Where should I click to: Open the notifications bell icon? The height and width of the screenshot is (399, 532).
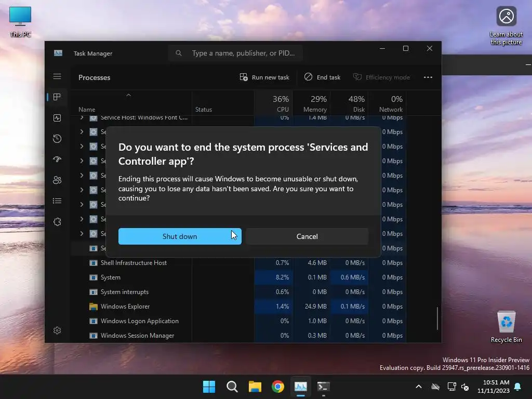(x=518, y=387)
